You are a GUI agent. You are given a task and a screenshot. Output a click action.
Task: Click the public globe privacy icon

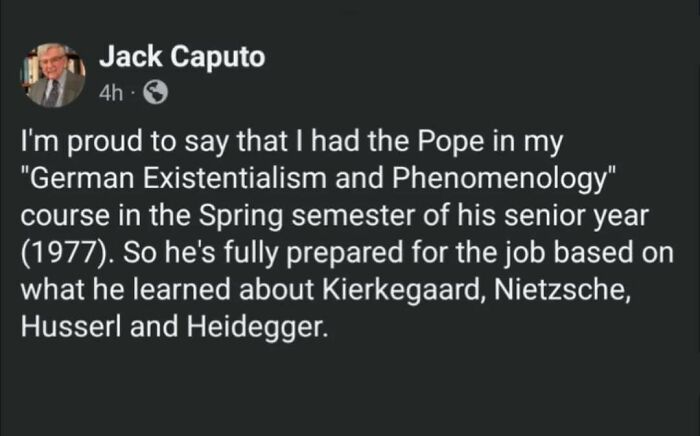tap(156, 93)
